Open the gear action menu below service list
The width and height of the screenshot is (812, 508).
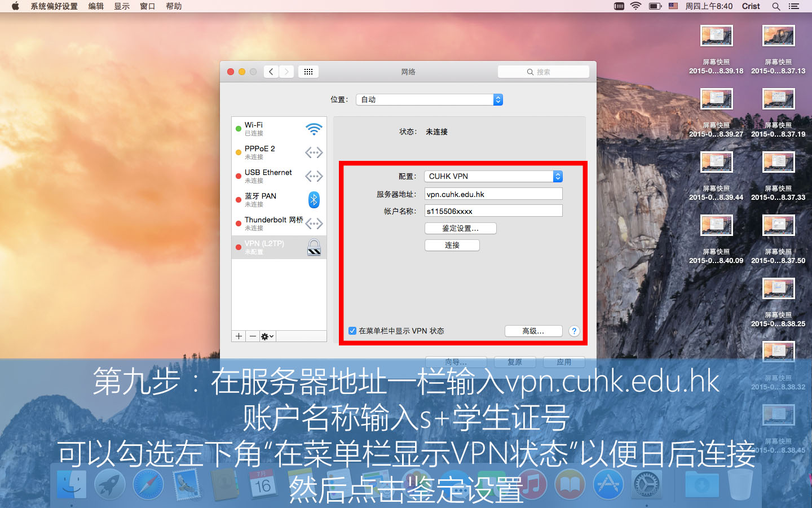(267, 336)
